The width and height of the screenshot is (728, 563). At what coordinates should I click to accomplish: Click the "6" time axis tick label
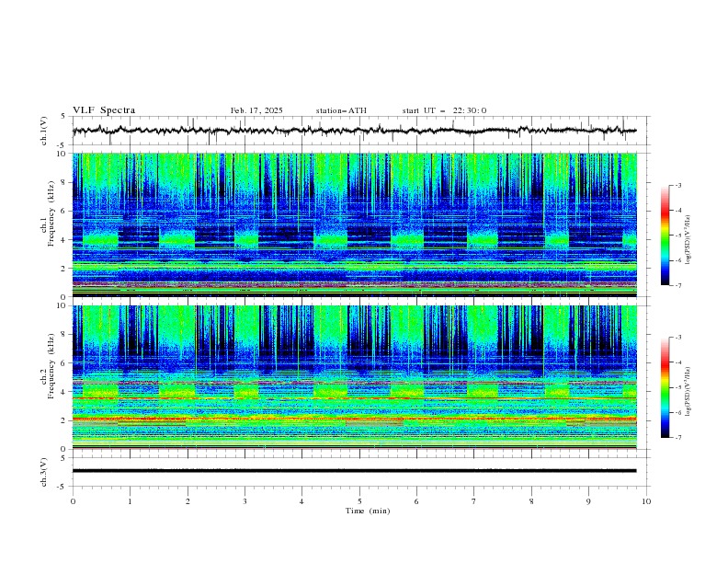tap(416, 501)
